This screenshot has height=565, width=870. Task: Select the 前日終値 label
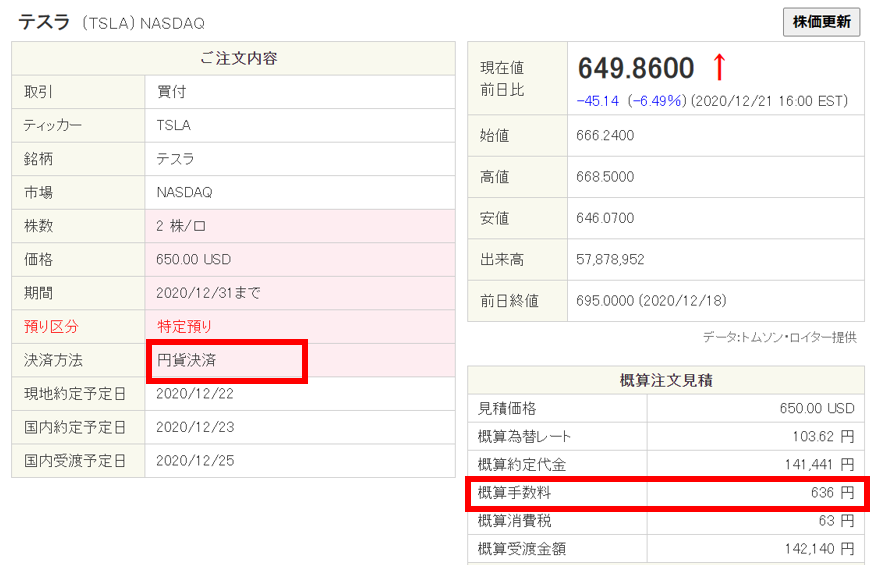(509, 300)
